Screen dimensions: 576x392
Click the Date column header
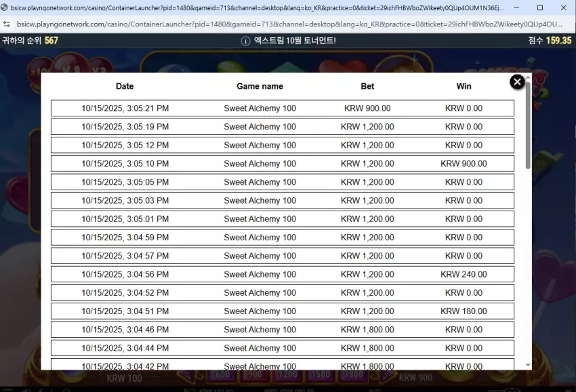pos(125,86)
